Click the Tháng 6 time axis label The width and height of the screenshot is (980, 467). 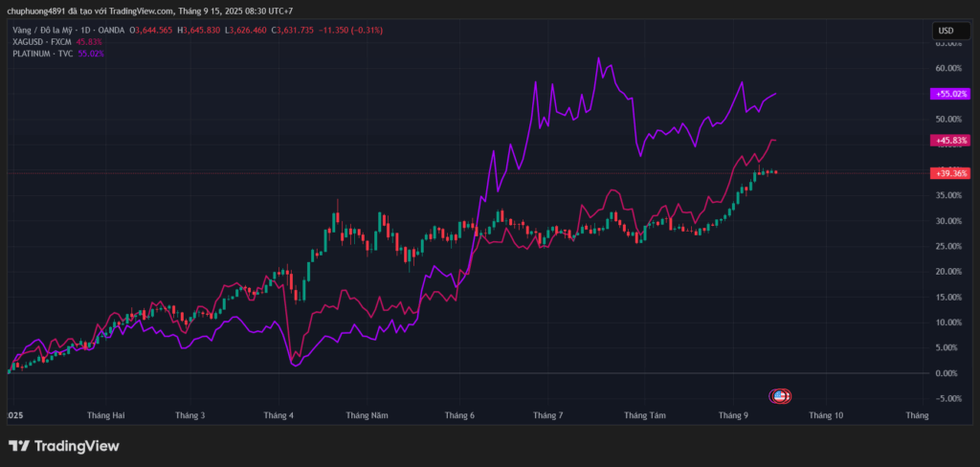(459, 415)
